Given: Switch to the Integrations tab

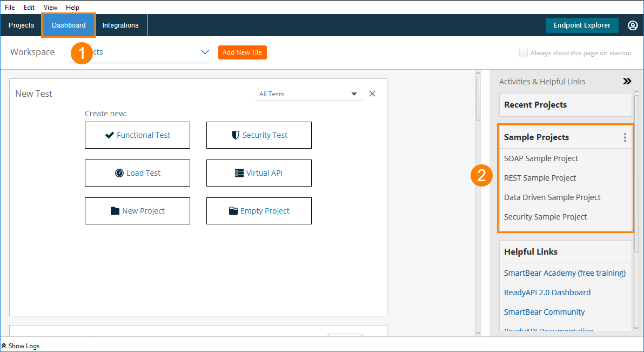Looking at the screenshot, I should (x=120, y=25).
